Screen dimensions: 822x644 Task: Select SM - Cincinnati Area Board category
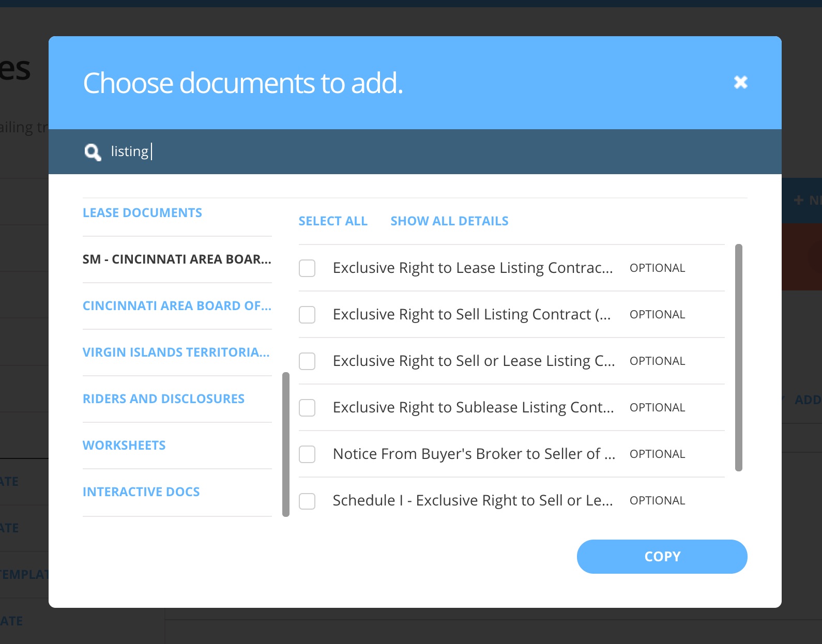point(176,259)
